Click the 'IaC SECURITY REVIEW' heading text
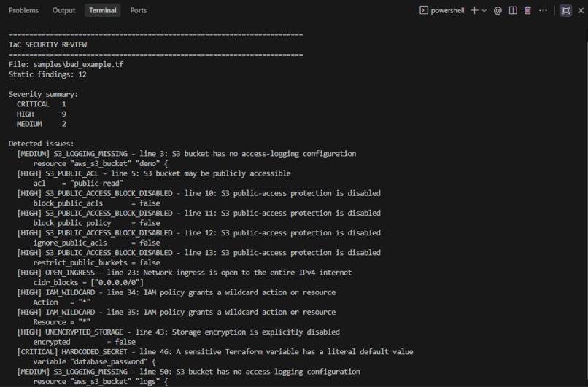The width and height of the screenshot is (588, 387). click(x=47, y=44)
